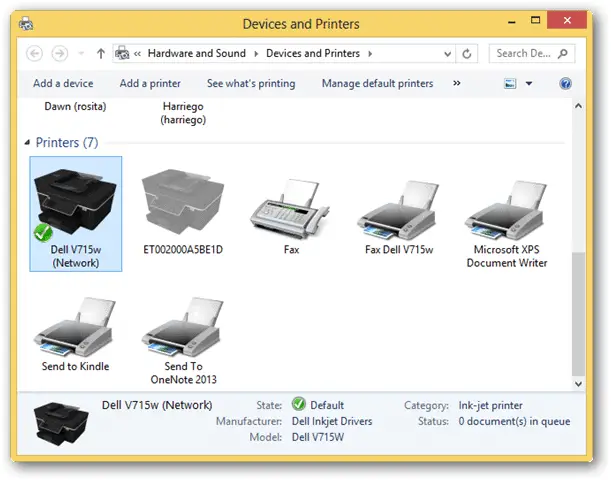Click the scrollbar up arrow
Screen dimensions: 611x480
(578, 106)
